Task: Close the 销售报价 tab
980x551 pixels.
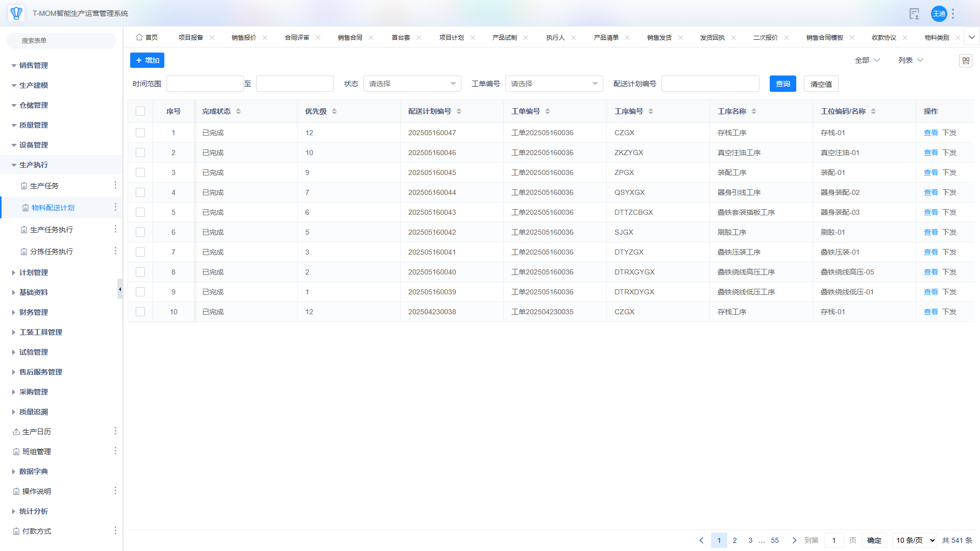Action: click(x=265, y=38)
